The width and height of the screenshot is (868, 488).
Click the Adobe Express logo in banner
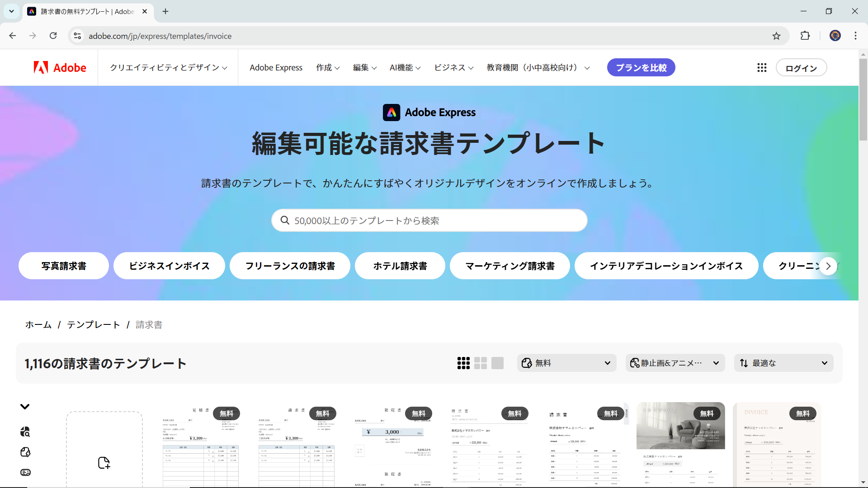pos(429,113)
